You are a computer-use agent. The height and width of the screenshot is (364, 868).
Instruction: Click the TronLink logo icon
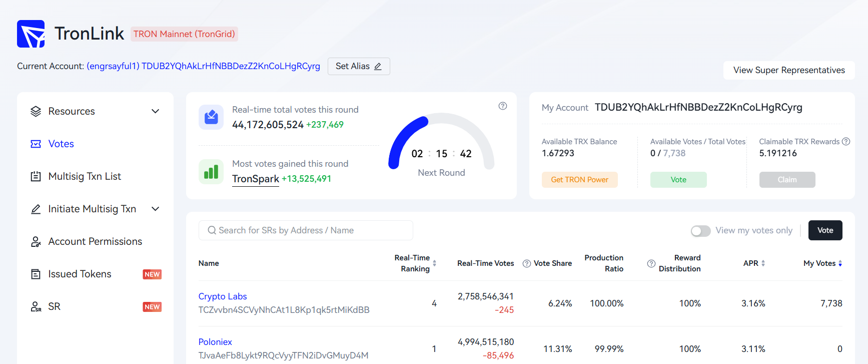(x=31, y=34)
